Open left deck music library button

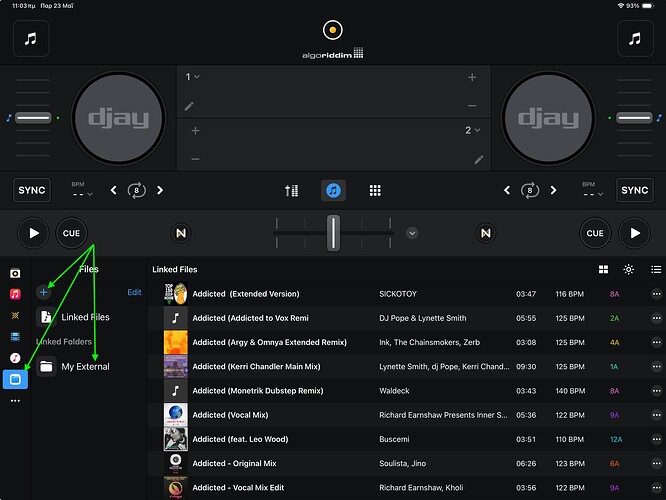point(31,39)
